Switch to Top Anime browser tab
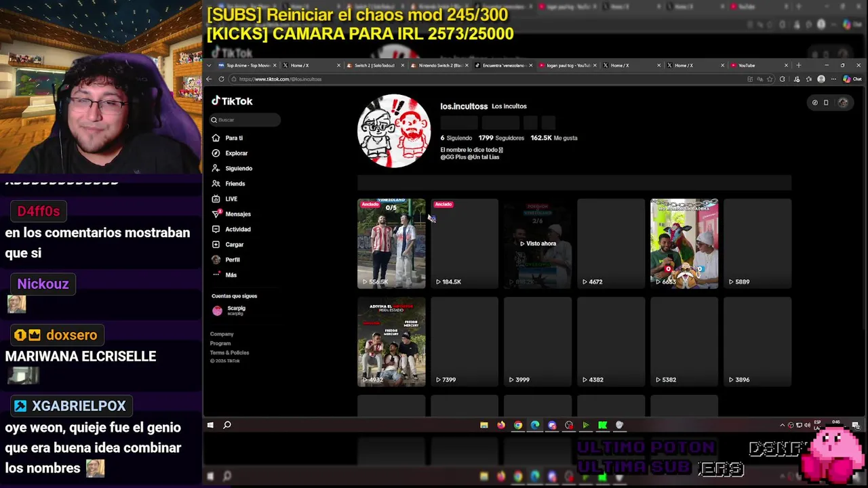The image size is (868, 488). tap(247, 65)
